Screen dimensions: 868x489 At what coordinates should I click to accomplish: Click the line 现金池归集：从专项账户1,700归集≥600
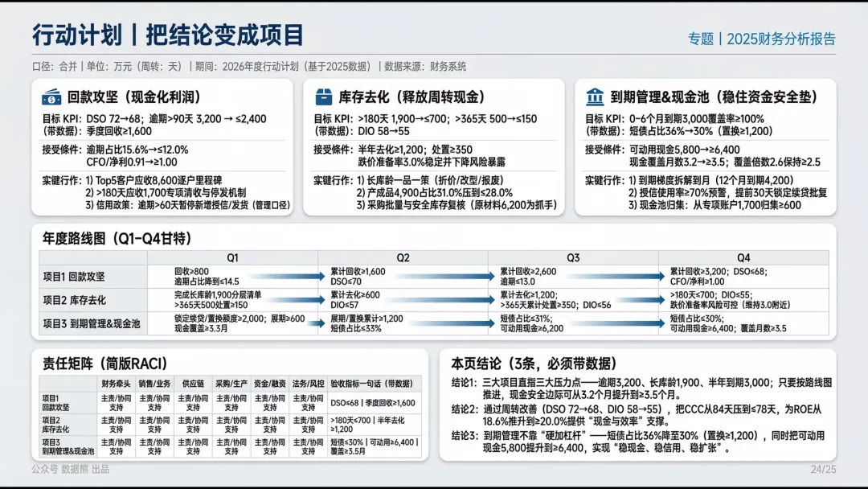click(714, 205)
